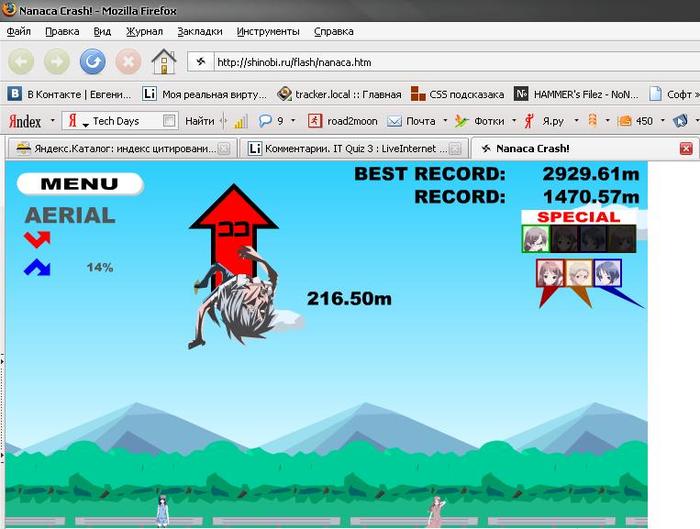This screenshot has width=700, height=529.
Task: Open the red Я search engine dropdown
Action: pyautogui.click(x=76, y=121)
